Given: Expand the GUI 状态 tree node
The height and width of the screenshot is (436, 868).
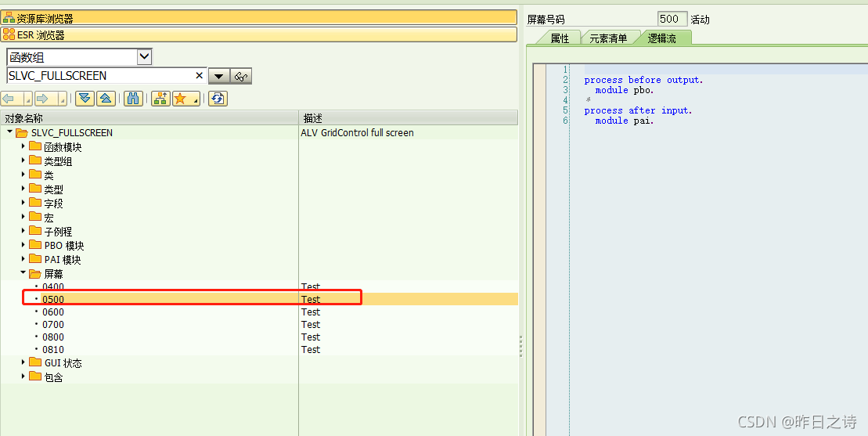Looking at the screenshot, I should coord(23,362).
